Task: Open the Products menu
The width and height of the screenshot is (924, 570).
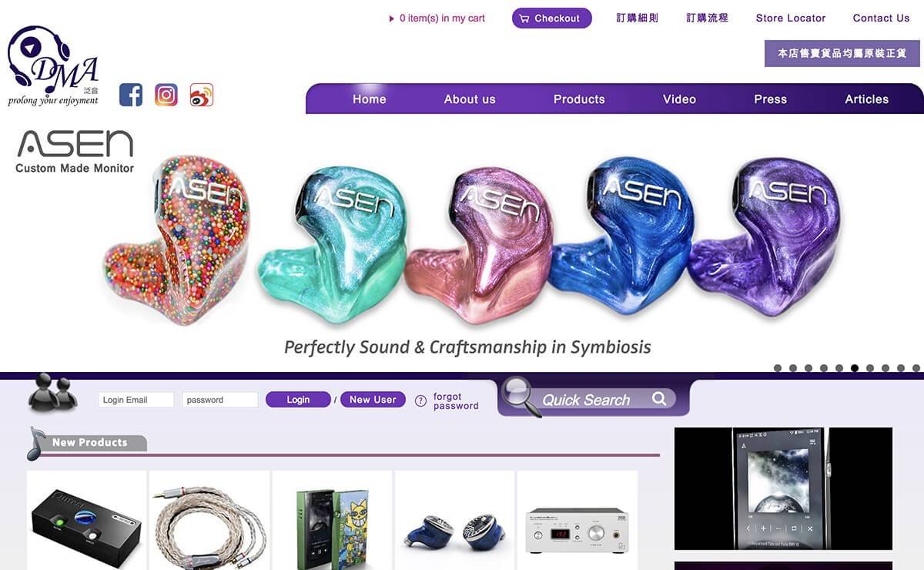Action: pos(579,99)
